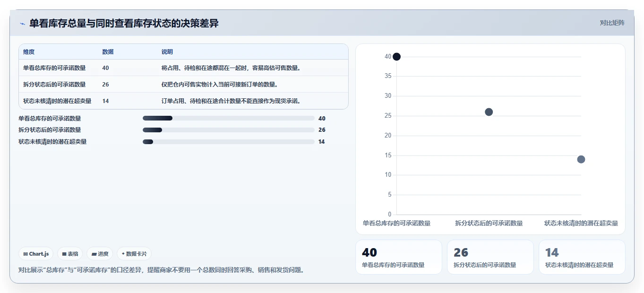Click progress label 拆分状态后的可承诺数量

[50, 130]
